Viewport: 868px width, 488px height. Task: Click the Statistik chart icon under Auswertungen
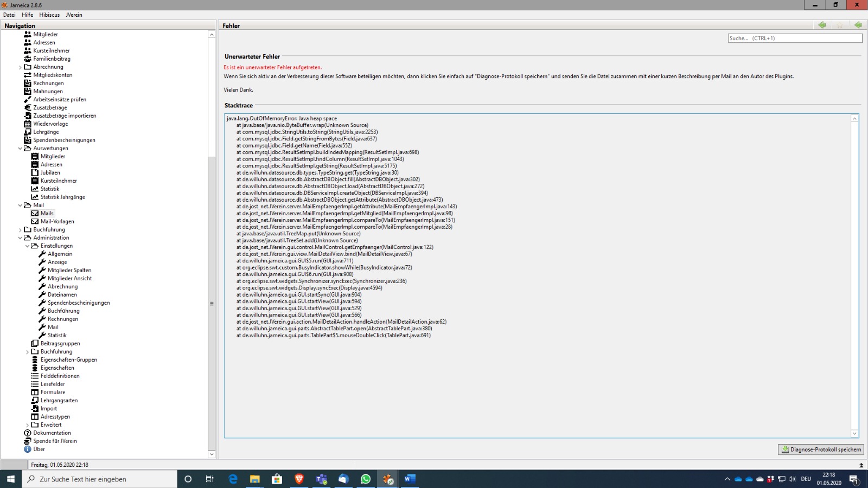click(35, 189)
